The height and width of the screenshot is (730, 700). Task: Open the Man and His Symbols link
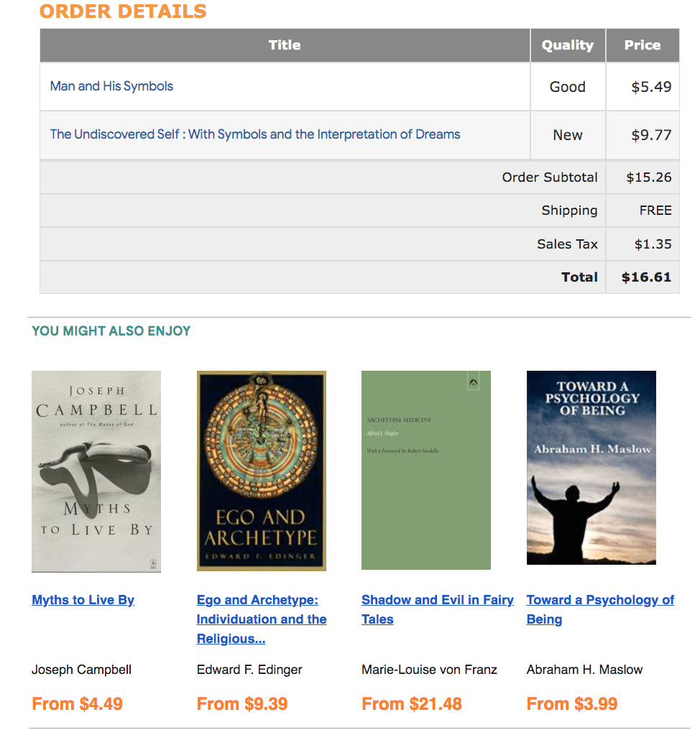[111, 86]
